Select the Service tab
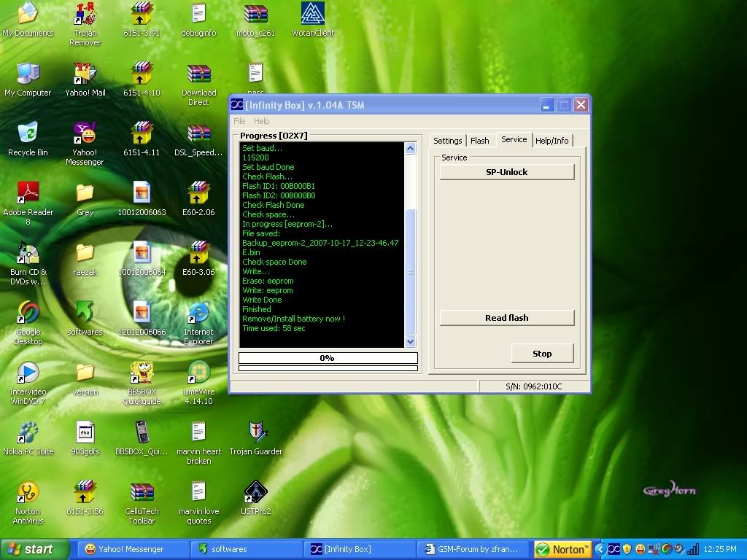This screenshot has height=560, width=747. 514,139
